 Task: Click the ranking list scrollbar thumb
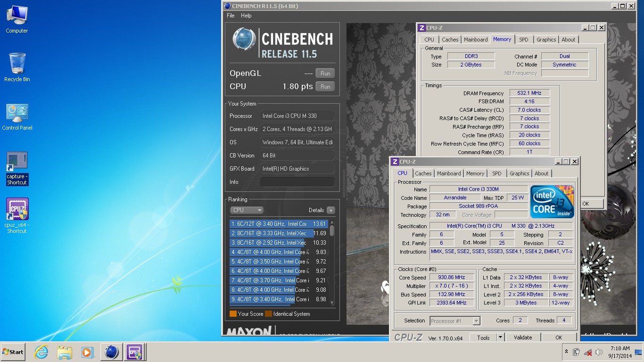pos(332,230)
